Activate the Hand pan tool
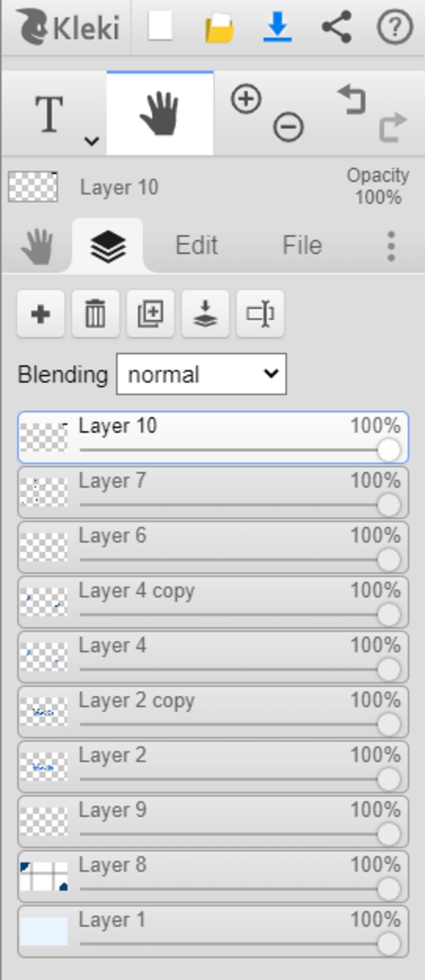This screenshot has height=980, width=425. tap(160, 114)
